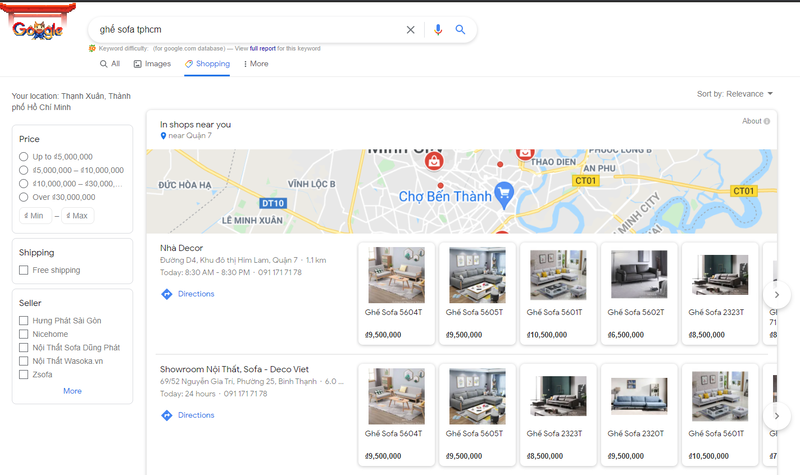
Task: Open Nhà Decor Ghế Sofa 5604T thumbnail
Action: 396,275
